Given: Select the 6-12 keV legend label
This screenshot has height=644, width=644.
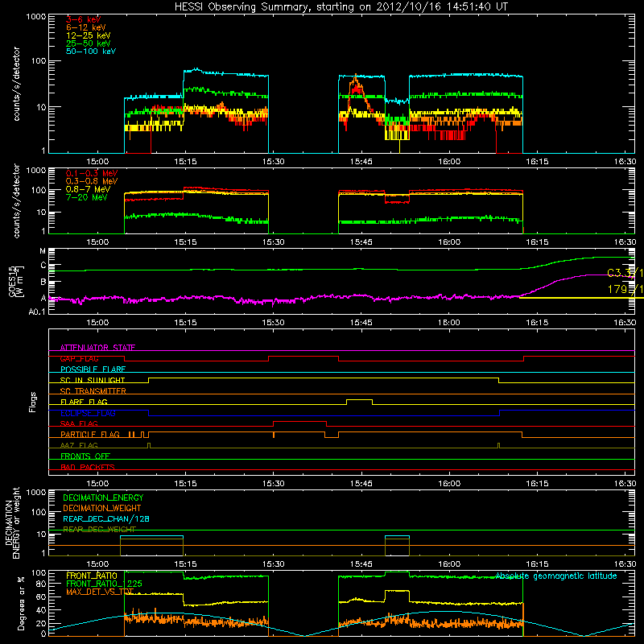Looking at the screenshot, I should [85, 27].
